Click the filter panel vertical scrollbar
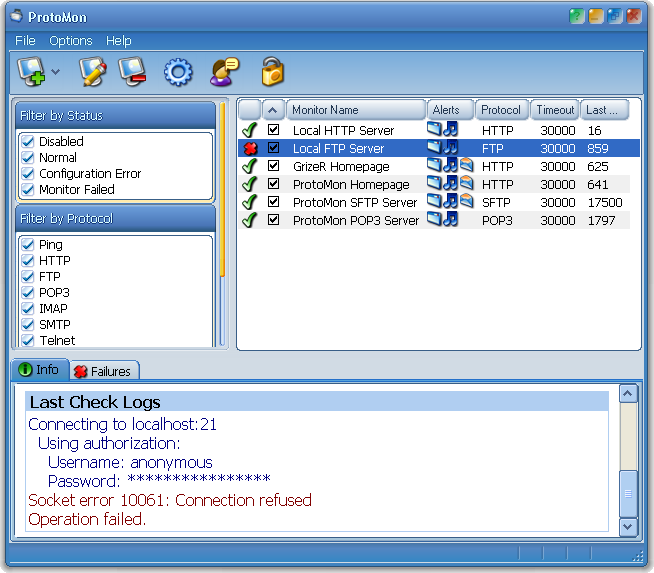The image size is (654, 573). pyautogui.click(x=222, y=223)
